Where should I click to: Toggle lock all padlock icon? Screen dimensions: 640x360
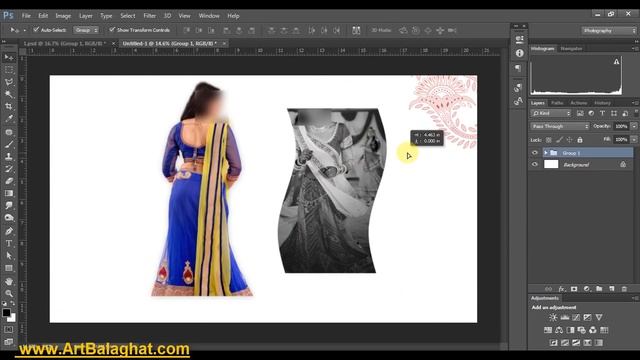coord(580,140)
